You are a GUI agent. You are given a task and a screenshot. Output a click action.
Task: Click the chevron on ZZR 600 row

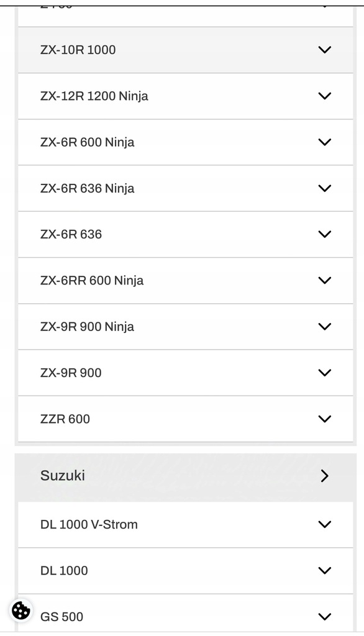pos(325,419)
